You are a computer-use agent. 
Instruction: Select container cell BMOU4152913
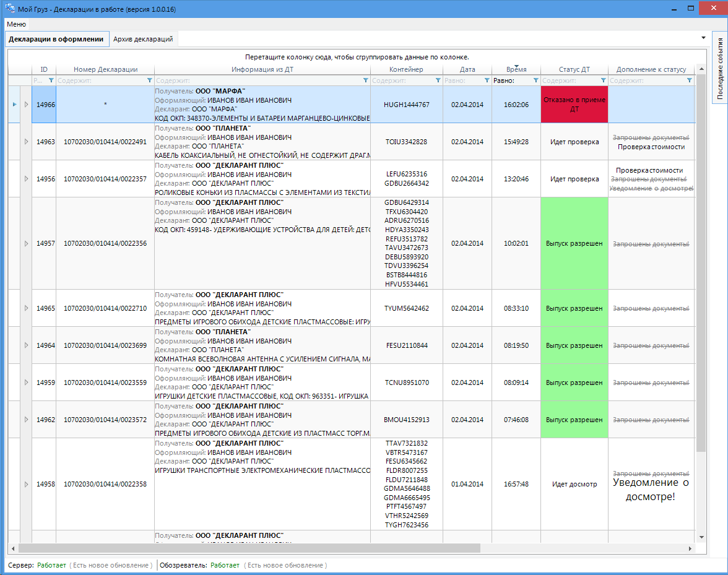point(407,420)
